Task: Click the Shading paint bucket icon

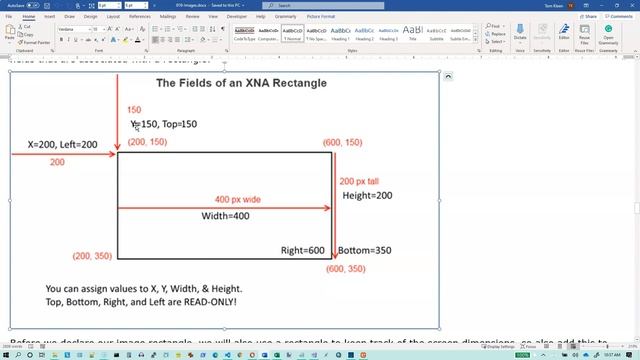Action: [x=203, y=40]
